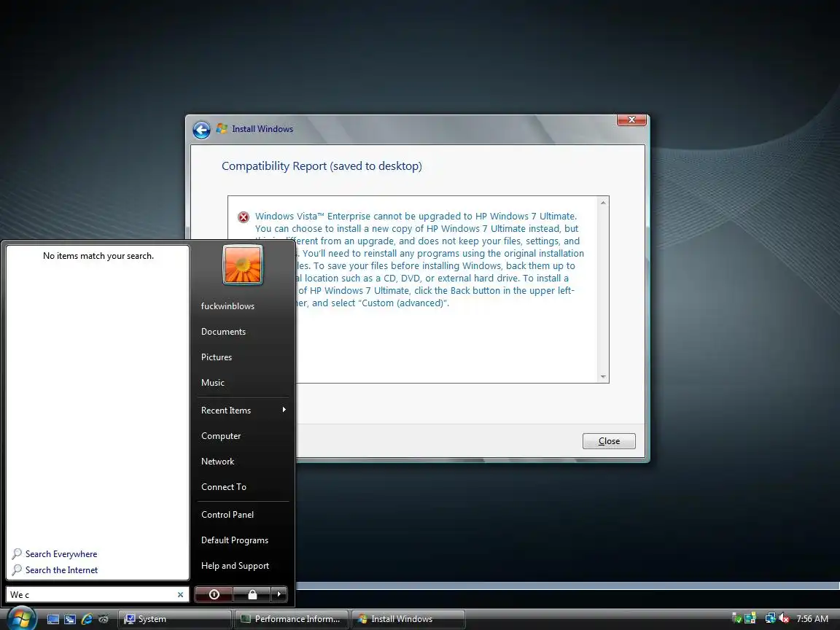Open Help and Support
This screenshot has width=840, height=630.
(x=235, y=566)
